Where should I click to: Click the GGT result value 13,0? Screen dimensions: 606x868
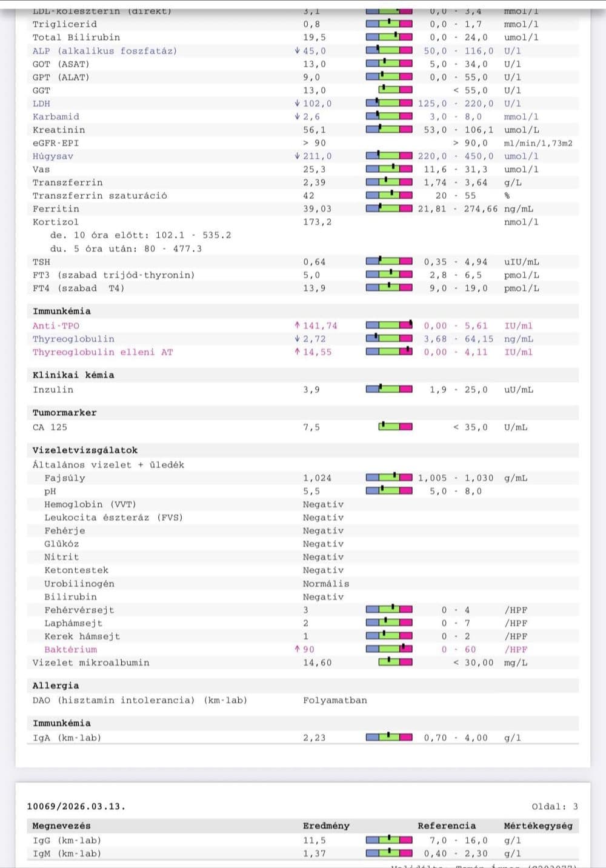315,90
